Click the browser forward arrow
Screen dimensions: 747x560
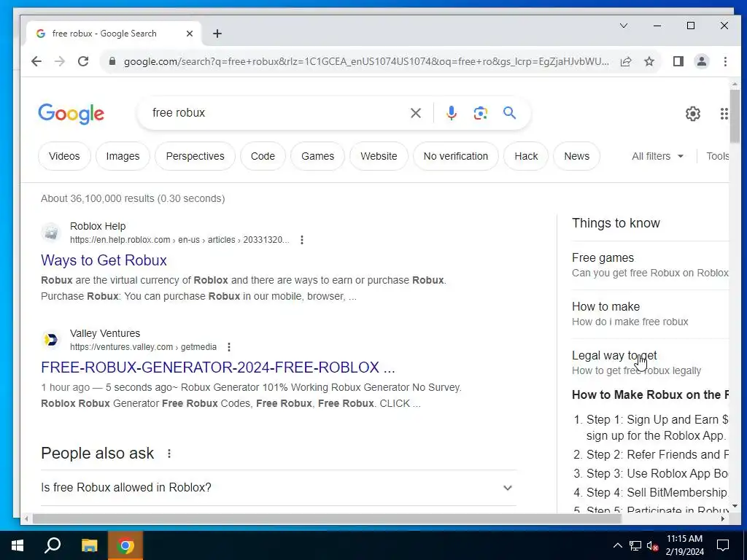click(x=60, y=61)
